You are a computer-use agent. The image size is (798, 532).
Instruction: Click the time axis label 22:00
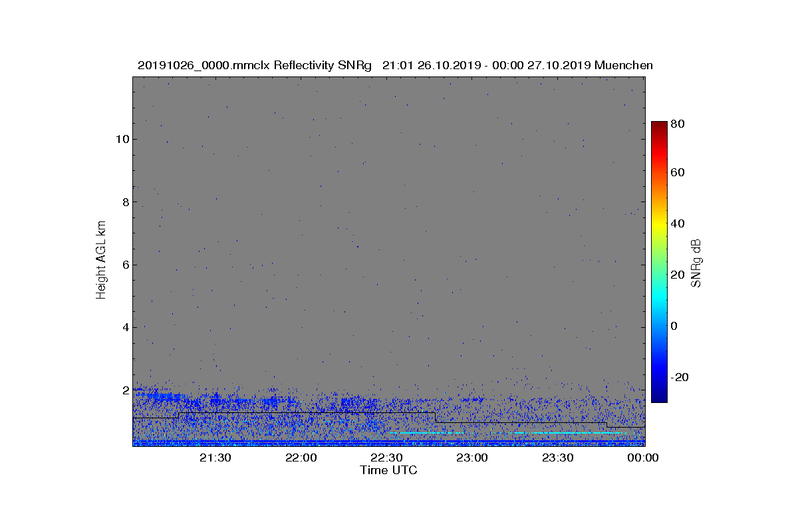coord(301,458)
